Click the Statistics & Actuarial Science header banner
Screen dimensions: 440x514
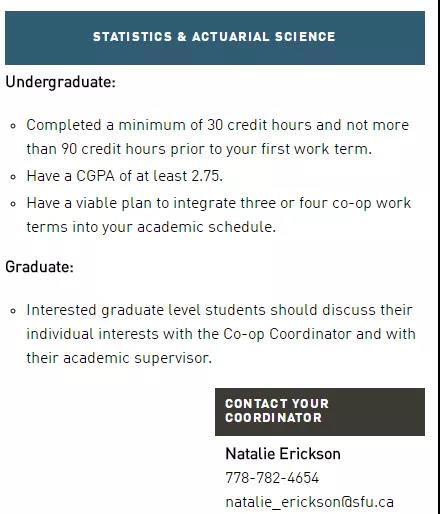coord(215,38)
